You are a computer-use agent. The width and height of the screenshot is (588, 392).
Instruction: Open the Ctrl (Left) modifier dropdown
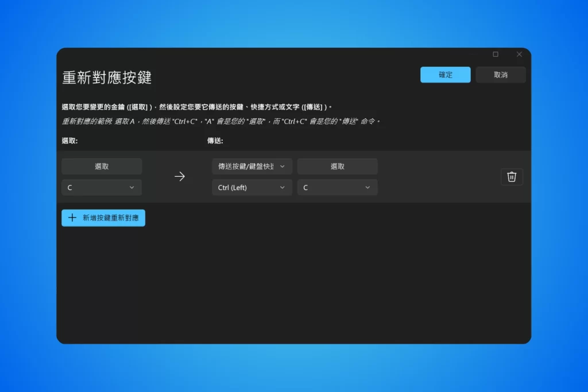252,187
